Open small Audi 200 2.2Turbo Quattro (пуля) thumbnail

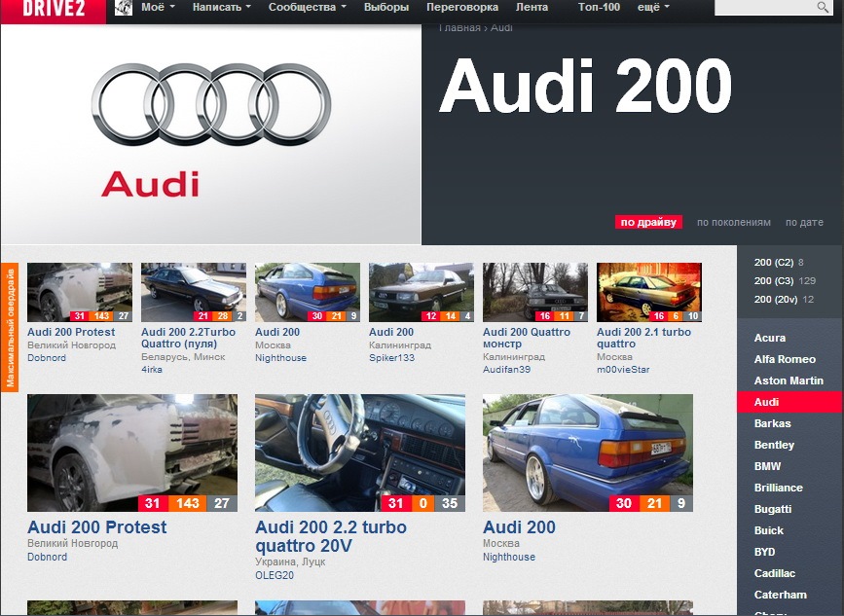pos(194,292)
